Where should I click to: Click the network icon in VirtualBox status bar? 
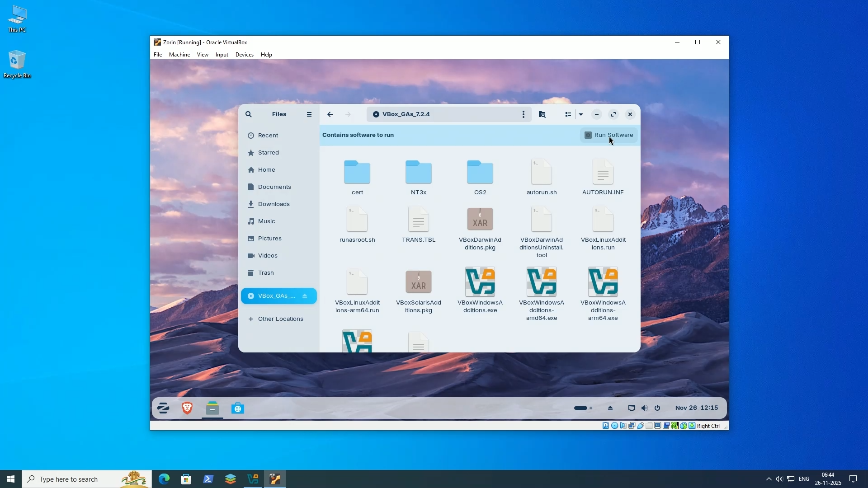632,426
